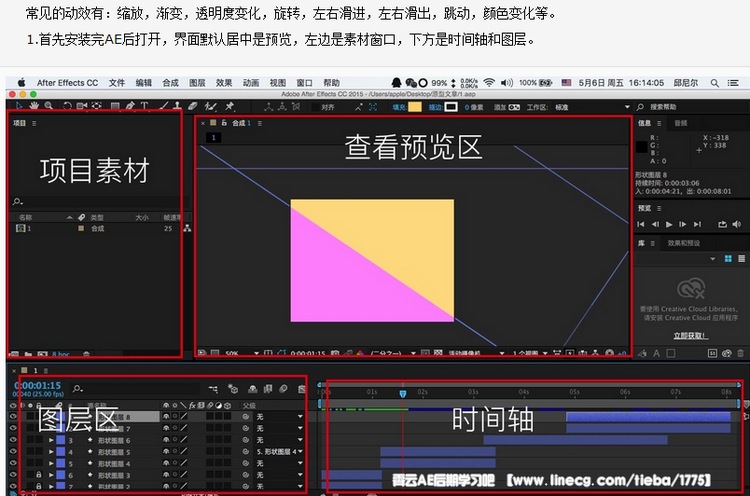
Task: Expand layer 形状图层 4 properties
Action: [x=51, y=463]
